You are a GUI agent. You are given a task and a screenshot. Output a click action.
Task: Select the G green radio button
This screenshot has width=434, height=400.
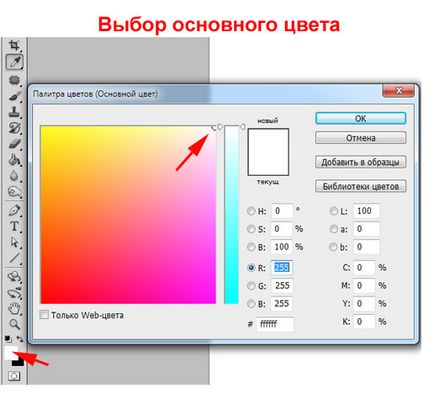coord(251,286)
